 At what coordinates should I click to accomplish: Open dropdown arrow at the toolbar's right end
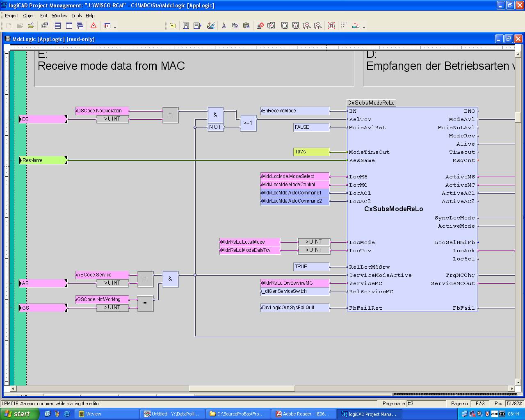point(364,27)
